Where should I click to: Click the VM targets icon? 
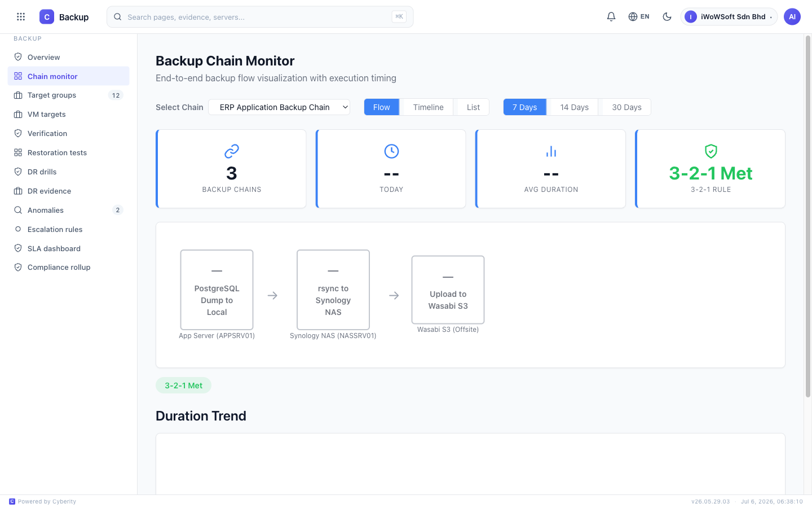pyautogui.click(x=18, y=115)
